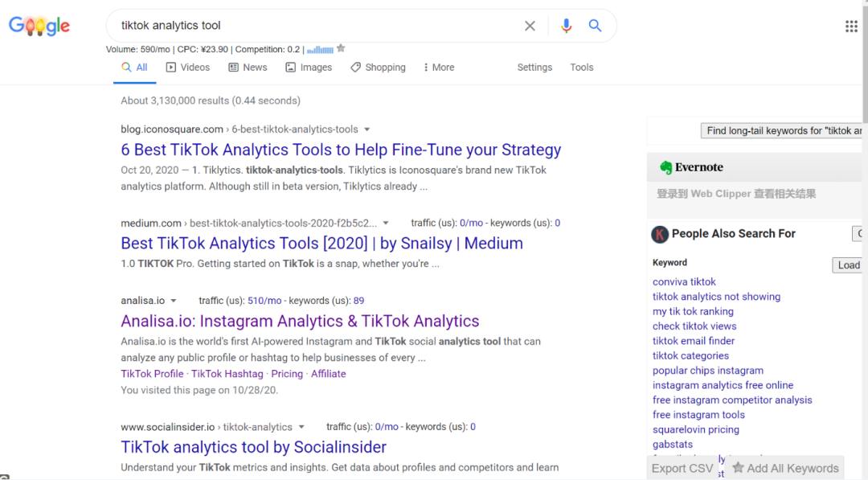This screenshot has width=868, height=480.
Task: Click Find long-tail keywords button
Action: [x=781, y=131]
